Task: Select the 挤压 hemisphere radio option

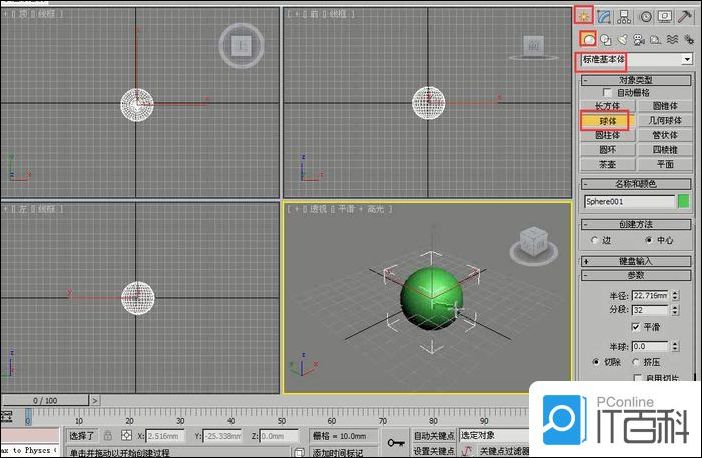Action: coord(636,362)
